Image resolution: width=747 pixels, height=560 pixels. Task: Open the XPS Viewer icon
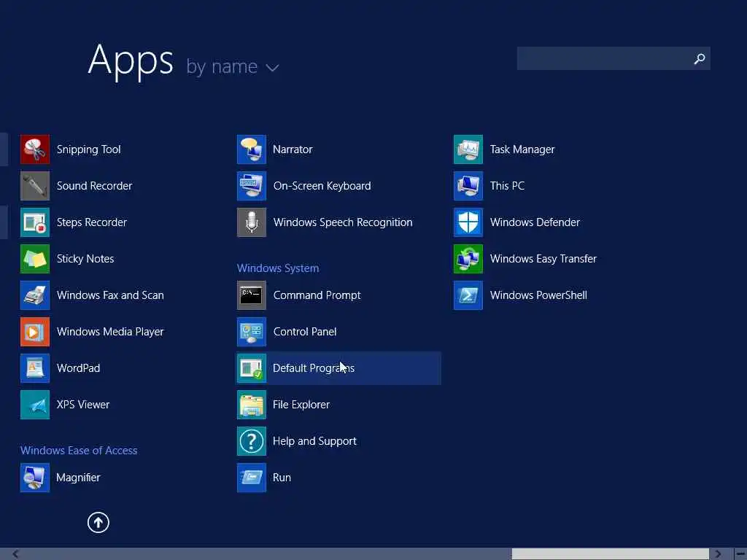[35, 405]
